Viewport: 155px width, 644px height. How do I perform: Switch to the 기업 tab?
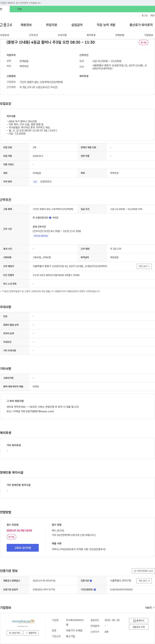click(19, 9)
